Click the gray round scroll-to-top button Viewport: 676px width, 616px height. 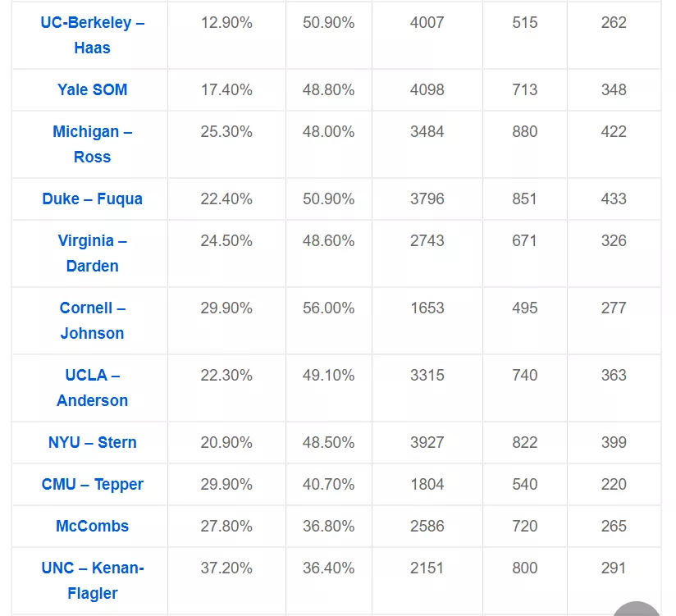[637, 609]
